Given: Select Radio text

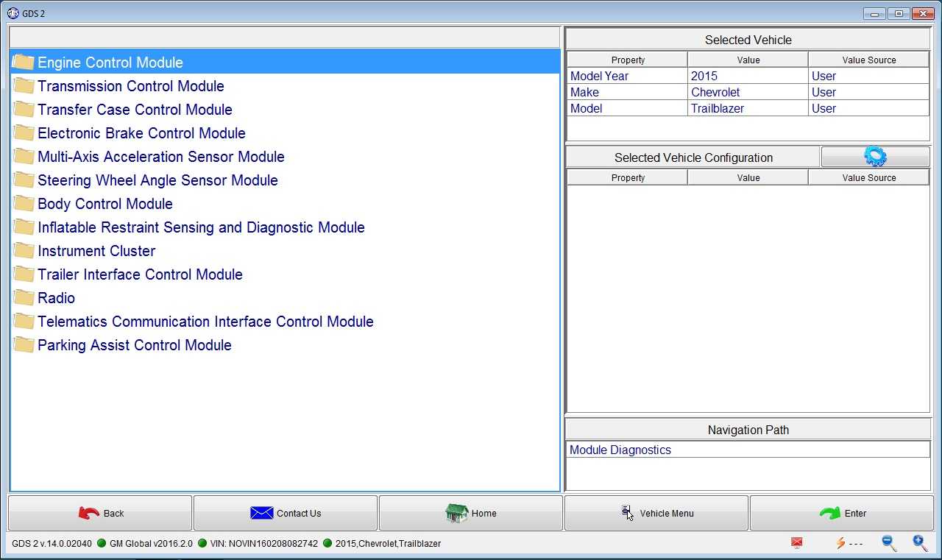Looking at the screenshot, I should (56, 298).
